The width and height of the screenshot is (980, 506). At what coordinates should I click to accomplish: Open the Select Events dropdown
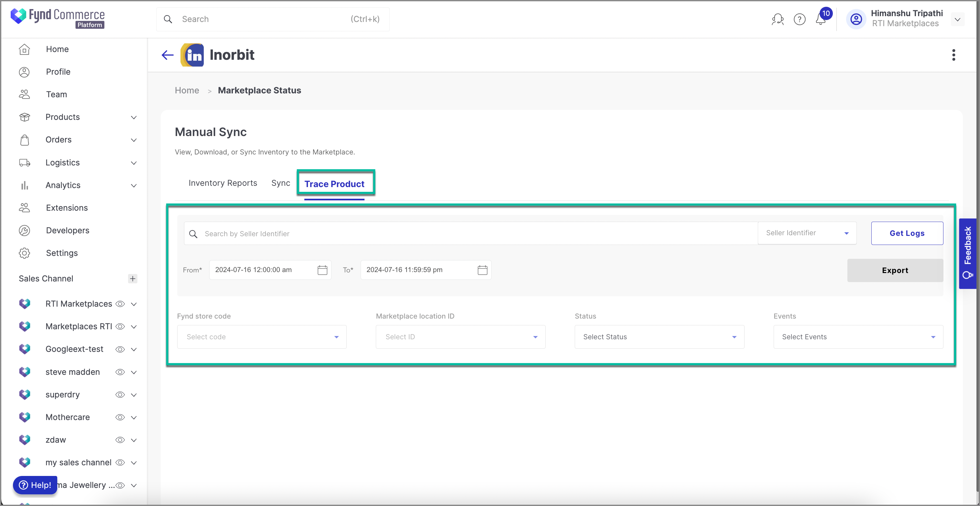[858, 337]
